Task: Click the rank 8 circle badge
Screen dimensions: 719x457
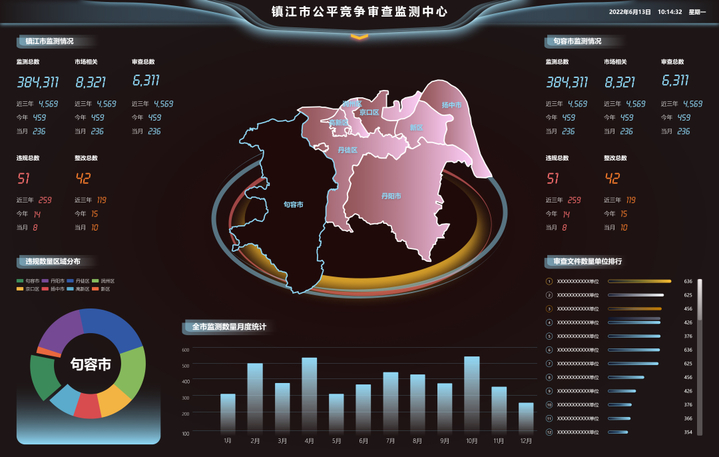Action: pyautogui.click(x=549, y=377)
